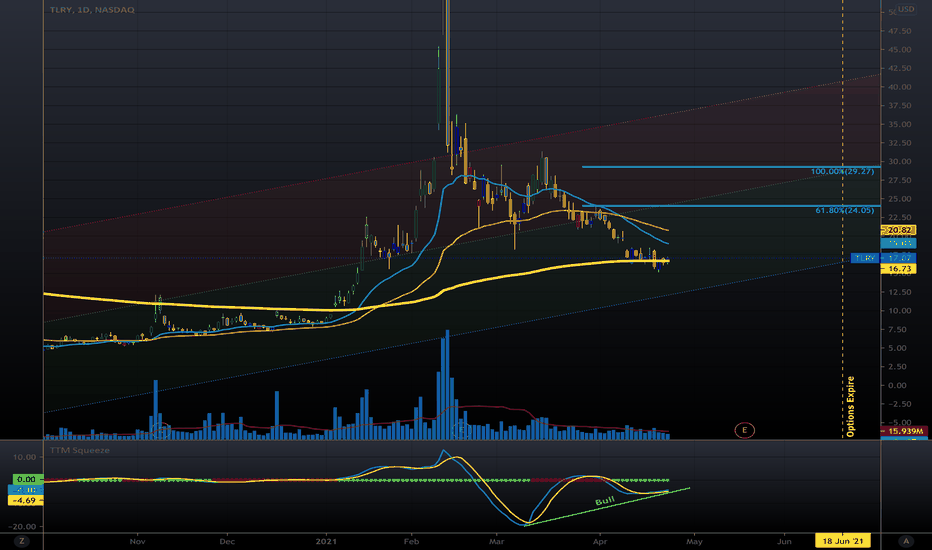Click the 20.82 price label
Image resolution: width=932 pixels, height=550 pixels.
click(899, 230)
